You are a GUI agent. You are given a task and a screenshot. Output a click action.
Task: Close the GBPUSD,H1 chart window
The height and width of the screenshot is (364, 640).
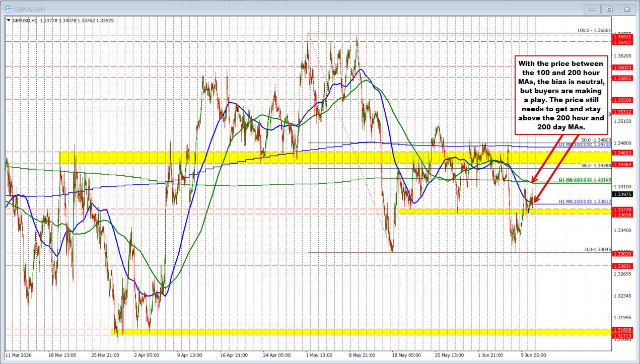point(627,9)
